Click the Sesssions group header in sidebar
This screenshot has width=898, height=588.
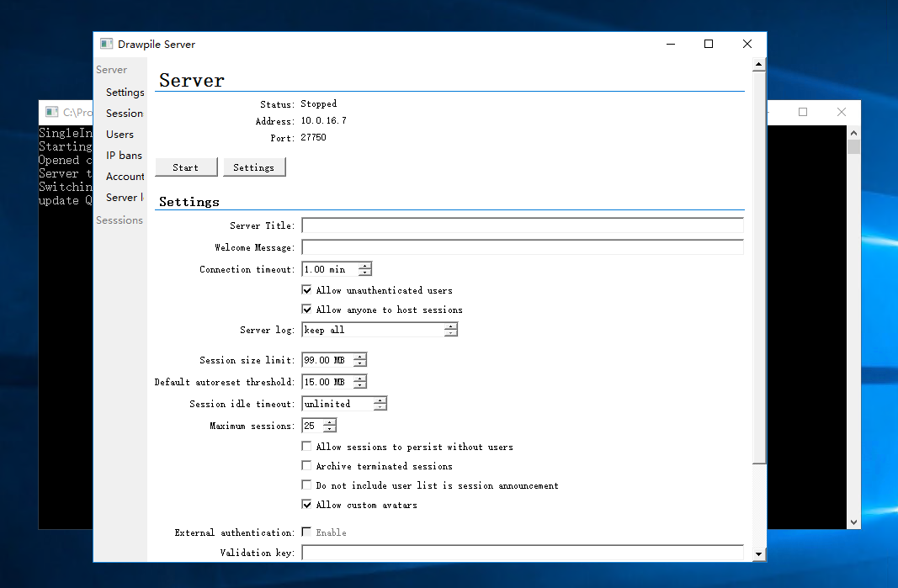(x=120, y=220)
